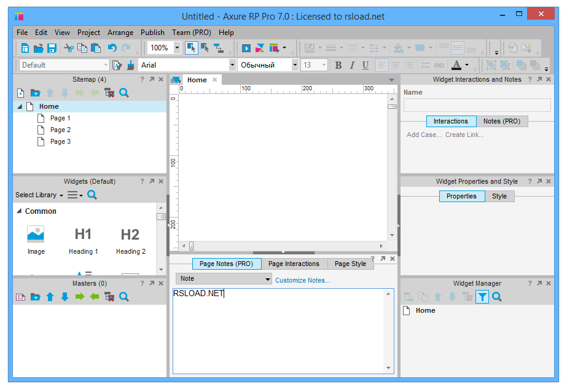Select the Interactions button

click(451, 122)
